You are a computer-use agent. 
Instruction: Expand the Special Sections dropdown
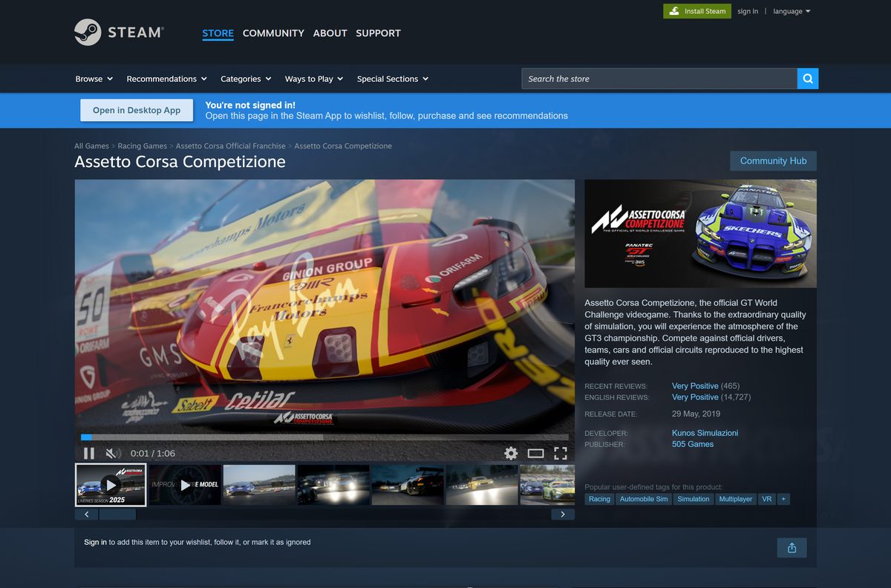tap(393, 79)
